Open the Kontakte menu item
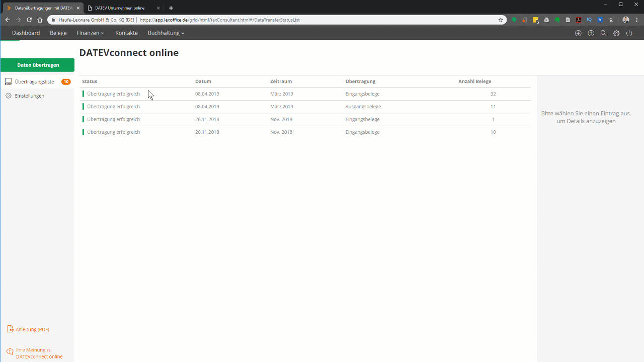 [126, 33]
